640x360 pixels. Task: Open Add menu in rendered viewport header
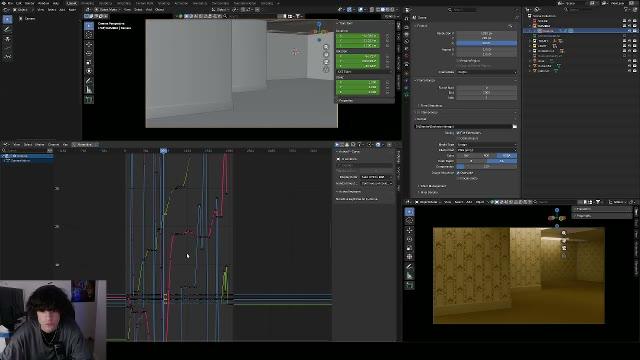point(469,202)
